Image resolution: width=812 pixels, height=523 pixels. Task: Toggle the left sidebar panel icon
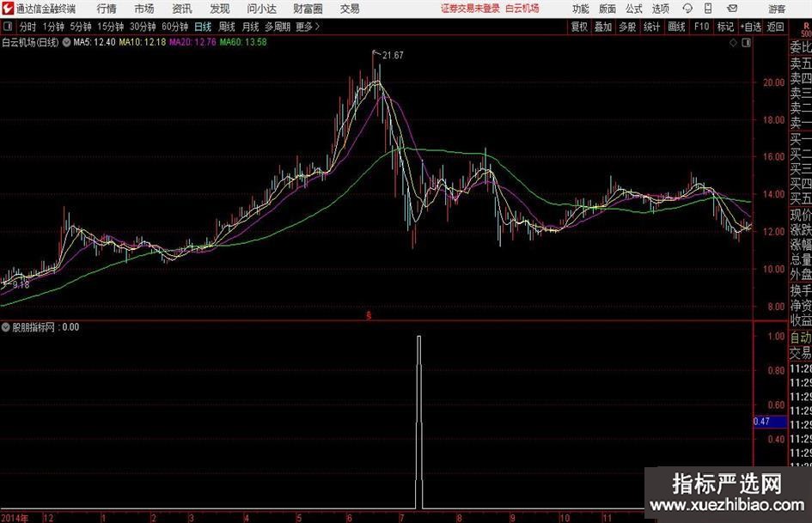(x=8, y=26)
